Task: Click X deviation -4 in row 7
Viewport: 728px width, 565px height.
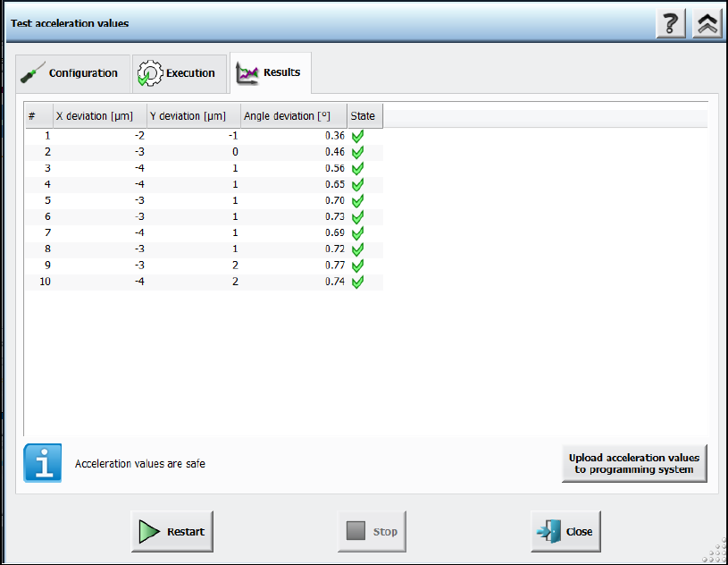Action: 139,232
